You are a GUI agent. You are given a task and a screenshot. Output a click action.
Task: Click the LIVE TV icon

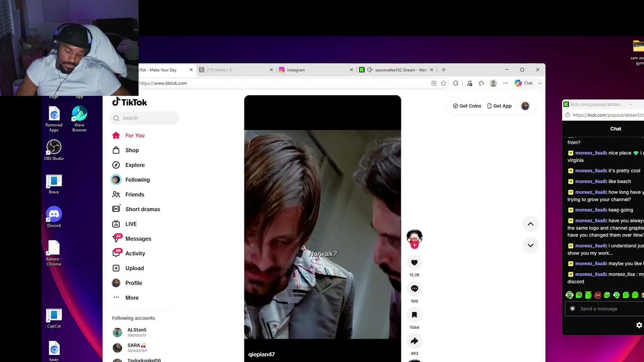coord(116,224)
